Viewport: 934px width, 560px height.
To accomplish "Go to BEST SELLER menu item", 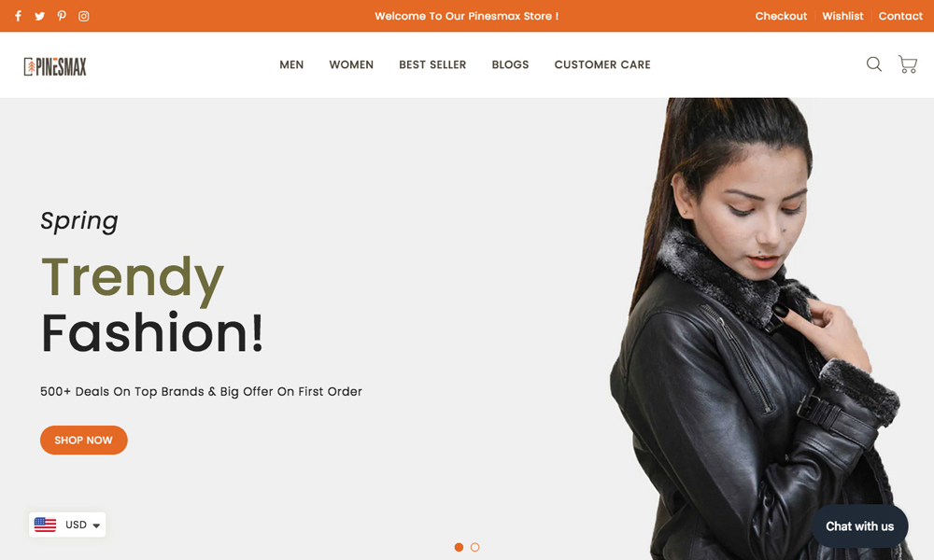I will 432,65.
